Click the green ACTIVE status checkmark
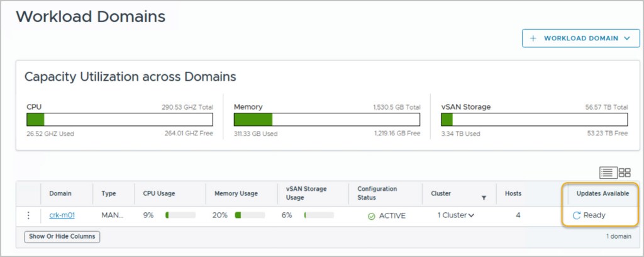Image resolution: width=644 pixels, height=257 pixels. pos(371,216)
